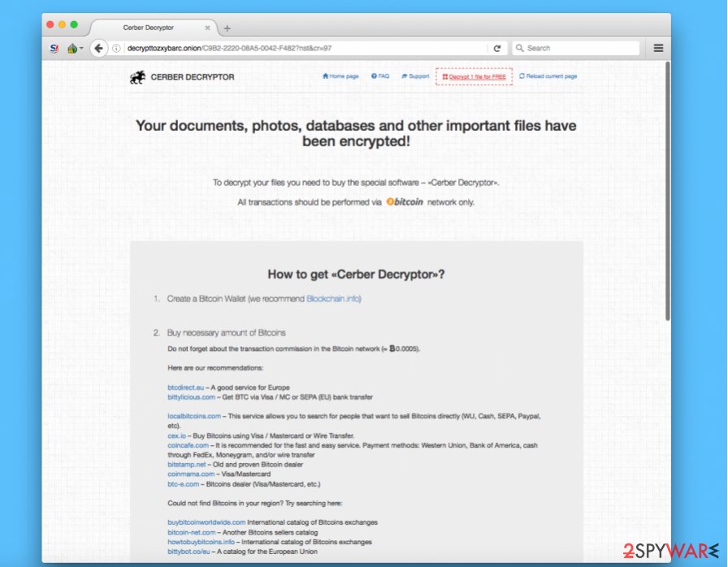Click 'Buy necessary amount of Bitcoins' text
Image resolution: width=728 pixels, height=567 pixels.
(x=226, y=333)
